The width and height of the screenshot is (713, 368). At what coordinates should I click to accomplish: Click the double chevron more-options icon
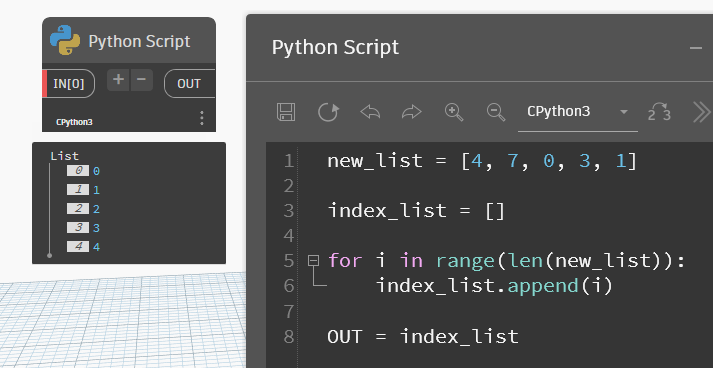pos(702,112)
